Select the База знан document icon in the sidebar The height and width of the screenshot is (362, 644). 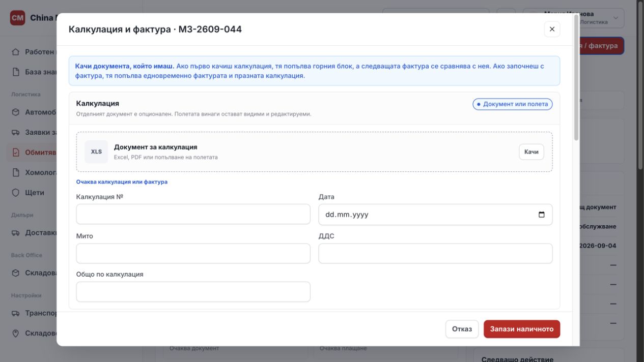coord(16,72)
